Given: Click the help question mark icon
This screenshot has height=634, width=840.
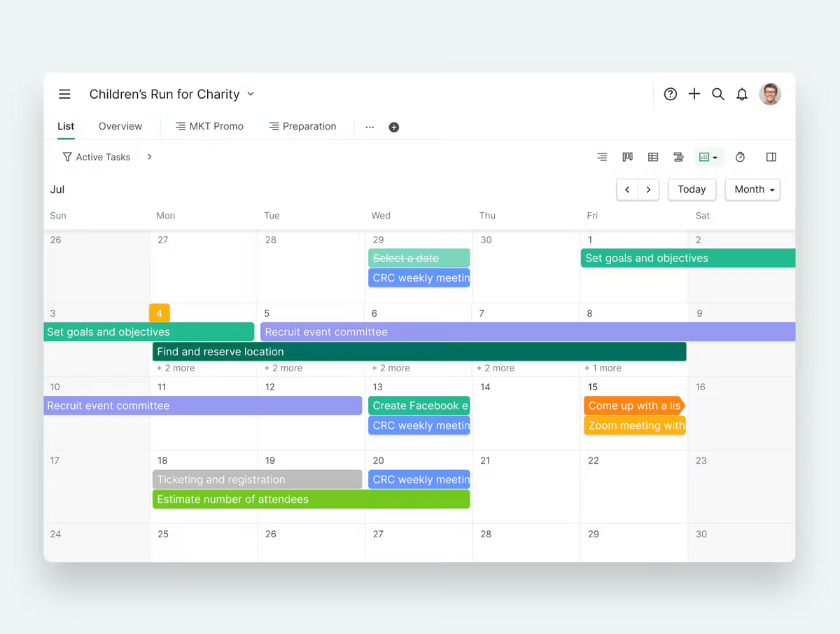Looking at the screenshot, I should coord(671,94).
